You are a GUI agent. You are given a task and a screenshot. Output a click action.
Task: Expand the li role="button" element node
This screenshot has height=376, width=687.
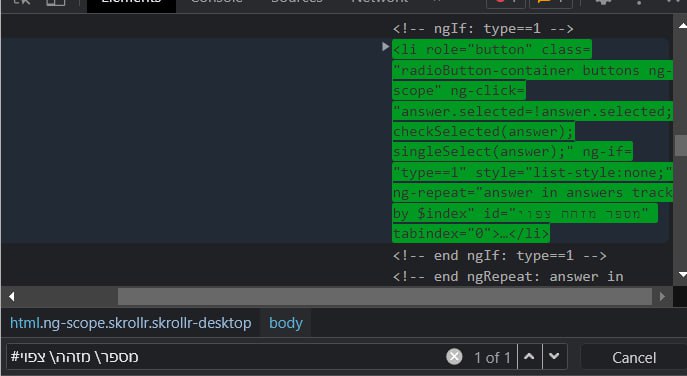point(385,46)
